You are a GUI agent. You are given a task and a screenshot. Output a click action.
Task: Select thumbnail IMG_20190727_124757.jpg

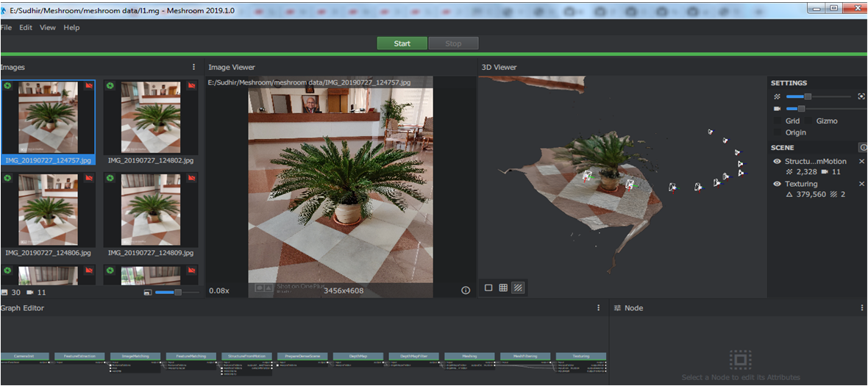[x=48, y=122]
